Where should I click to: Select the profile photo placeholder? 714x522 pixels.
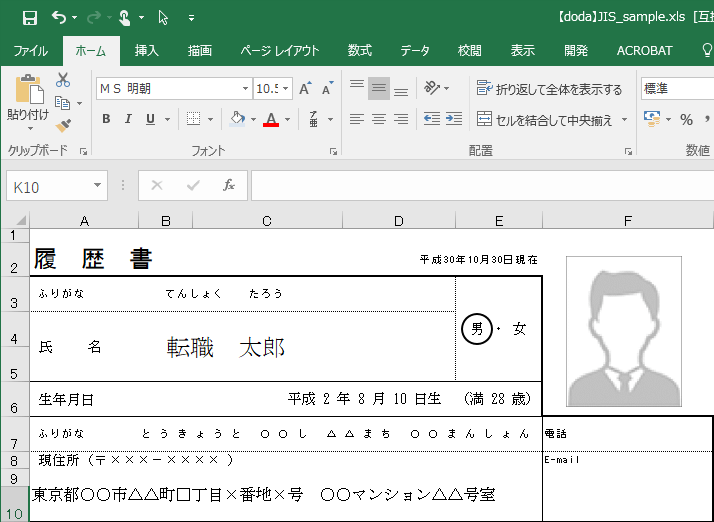[624, 331]
